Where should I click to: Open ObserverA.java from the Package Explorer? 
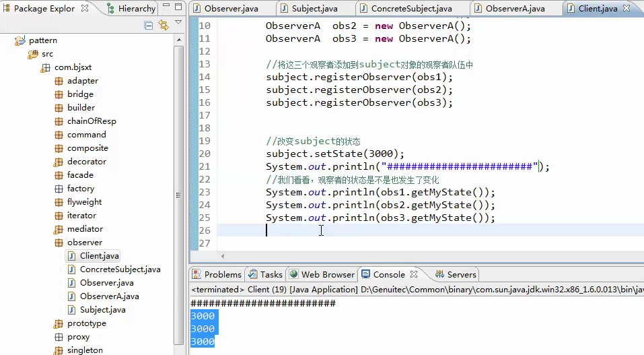[109, 296]
